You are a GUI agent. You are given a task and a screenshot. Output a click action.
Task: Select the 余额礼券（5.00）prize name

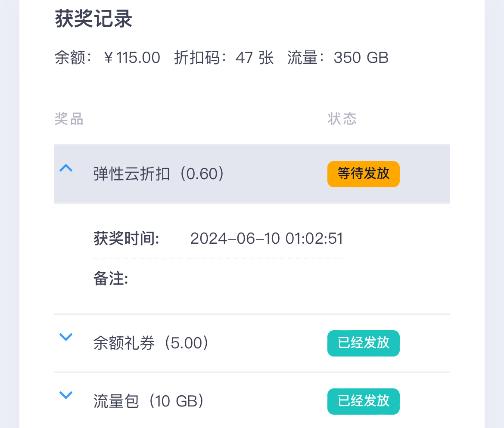(x=151, y=344)
